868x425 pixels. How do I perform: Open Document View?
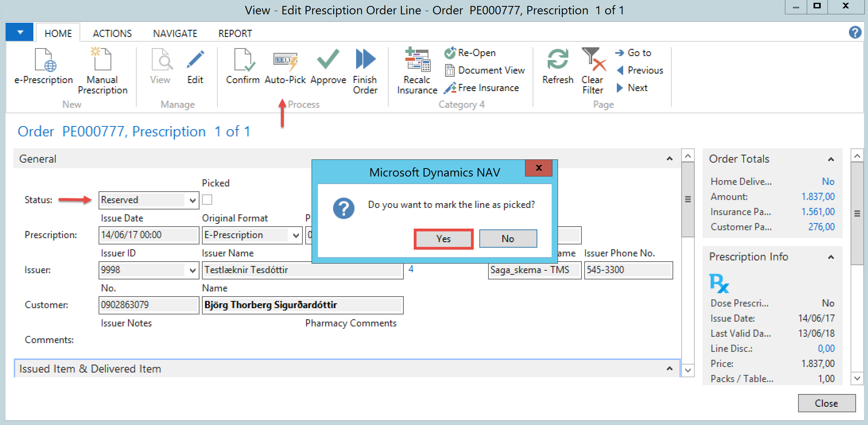click(x=485, y=70)
